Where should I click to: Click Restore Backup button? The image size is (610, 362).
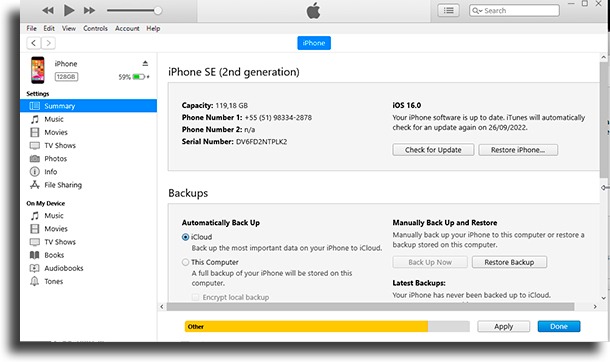[509, 262]
